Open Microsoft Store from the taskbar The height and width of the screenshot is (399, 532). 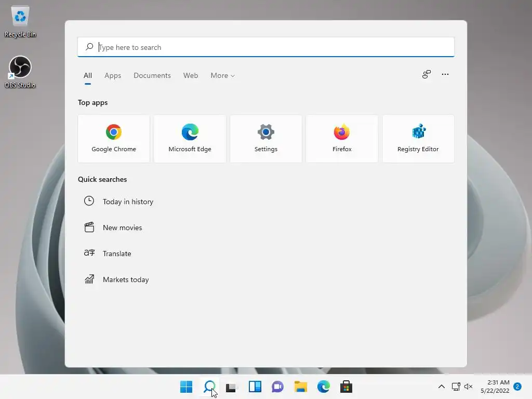346,387
